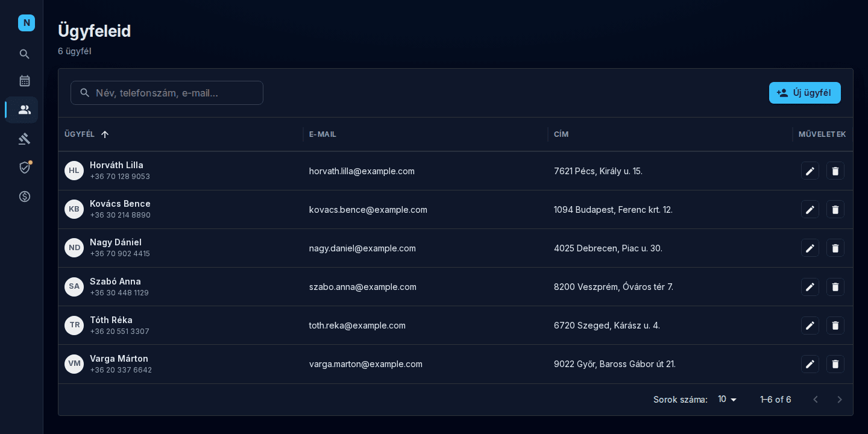Image resolution: width=868 pixels, height=434 pixels.
Task: Click the 1–6 of 6 pagination text
Action: coord(776,400)
